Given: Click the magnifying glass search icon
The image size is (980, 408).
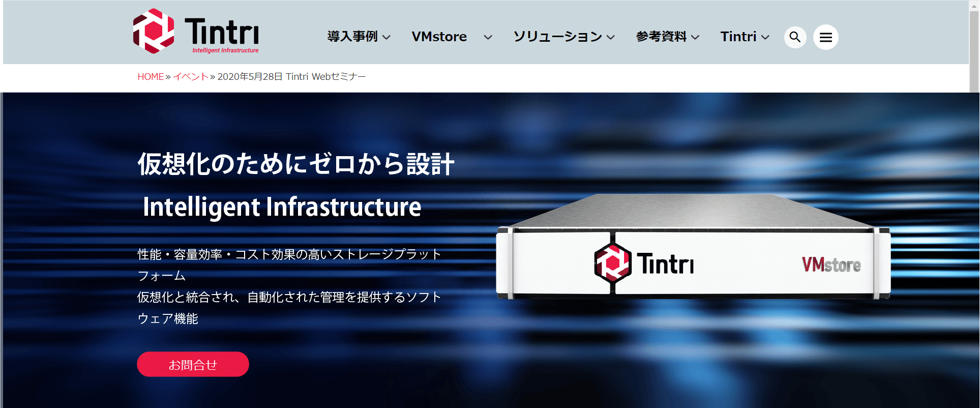Looking at the screenshot, I should click(x=795, y=37).
